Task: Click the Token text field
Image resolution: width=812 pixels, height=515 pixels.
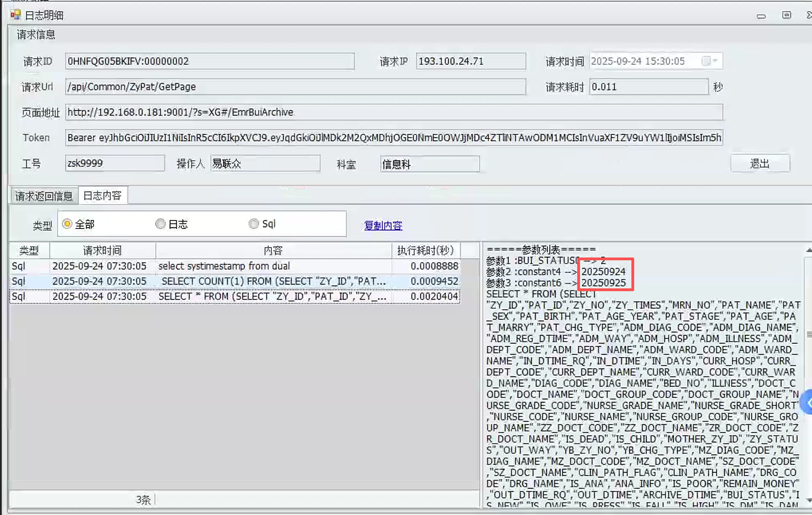Action: [394, 138]
